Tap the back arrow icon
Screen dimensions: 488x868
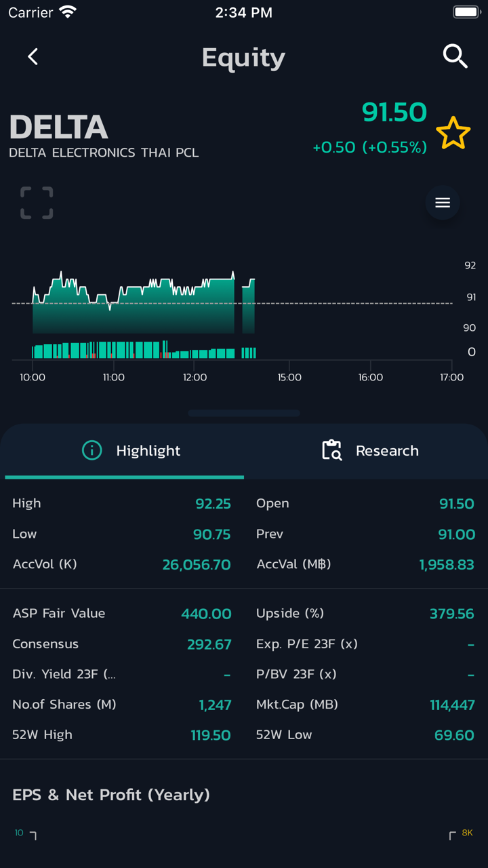[33, 57]
